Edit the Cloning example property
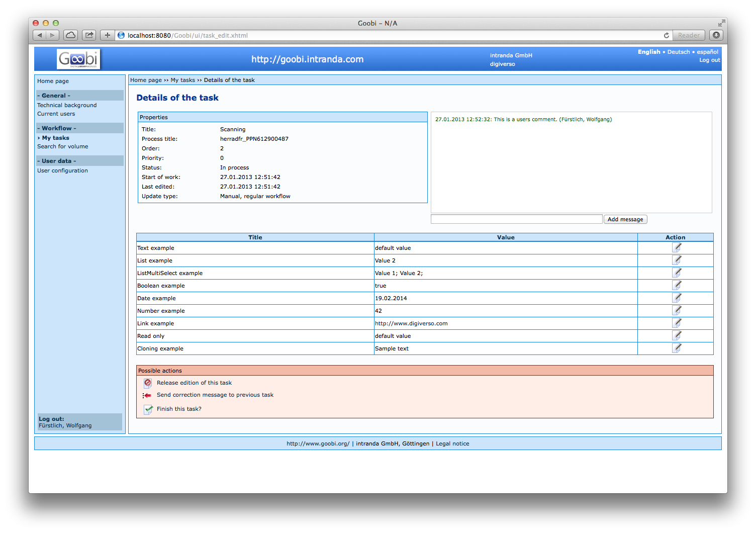Screen dimensions: 756x533 pyautogui.click(x=677, y=348)
